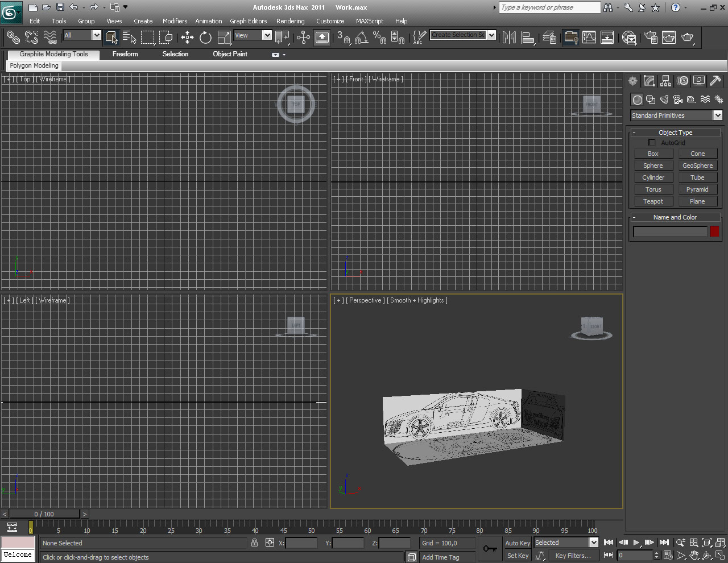Open the Motion command panel
728x563 pixels.
pos(682,81)
